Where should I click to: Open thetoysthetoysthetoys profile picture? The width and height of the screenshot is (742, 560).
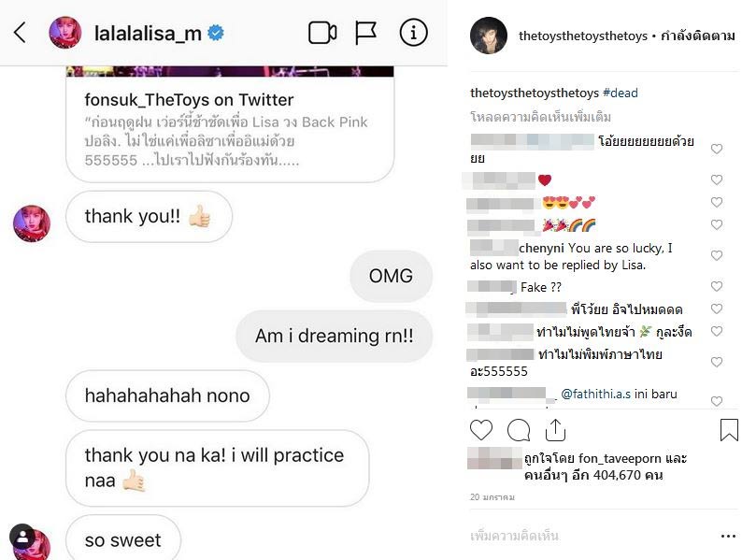tap(489, 36)
